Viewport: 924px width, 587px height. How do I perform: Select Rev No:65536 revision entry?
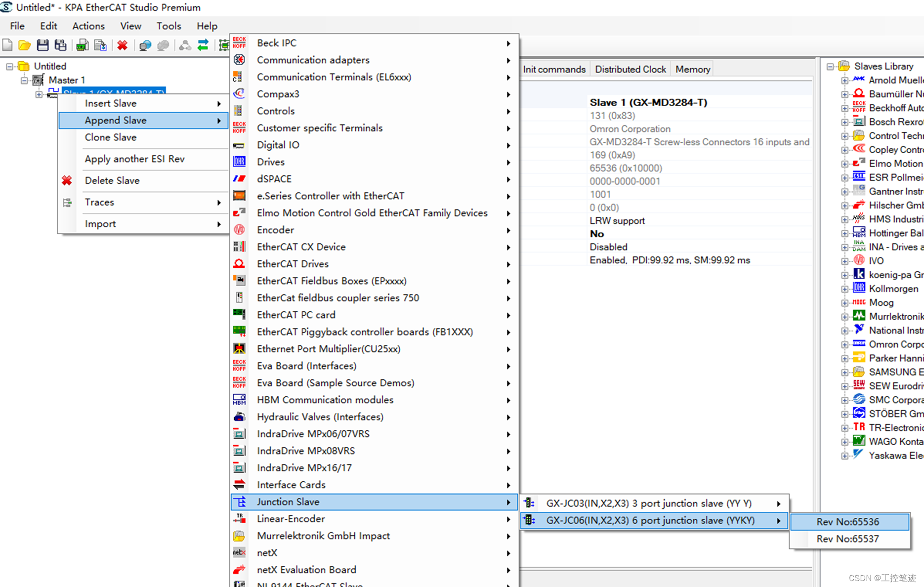tap(849, 522)
